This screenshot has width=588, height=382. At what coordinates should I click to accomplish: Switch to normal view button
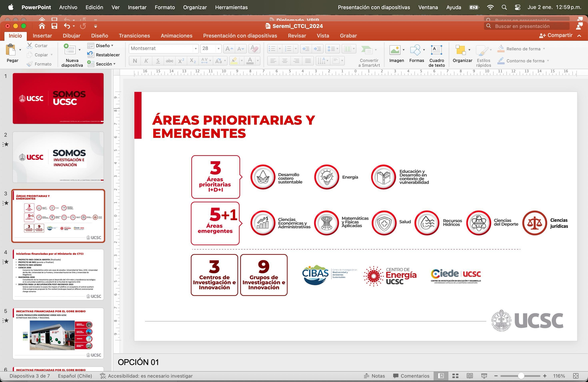(x=441, y=376)
